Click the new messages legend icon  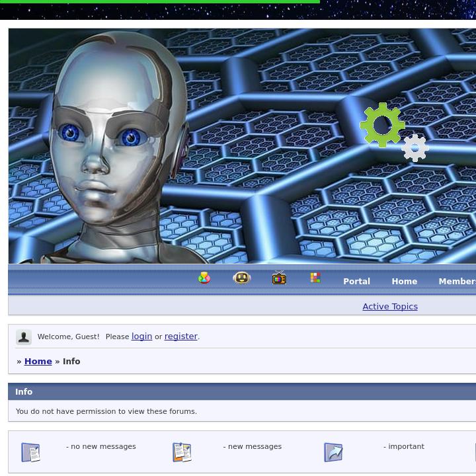[182, 452]
